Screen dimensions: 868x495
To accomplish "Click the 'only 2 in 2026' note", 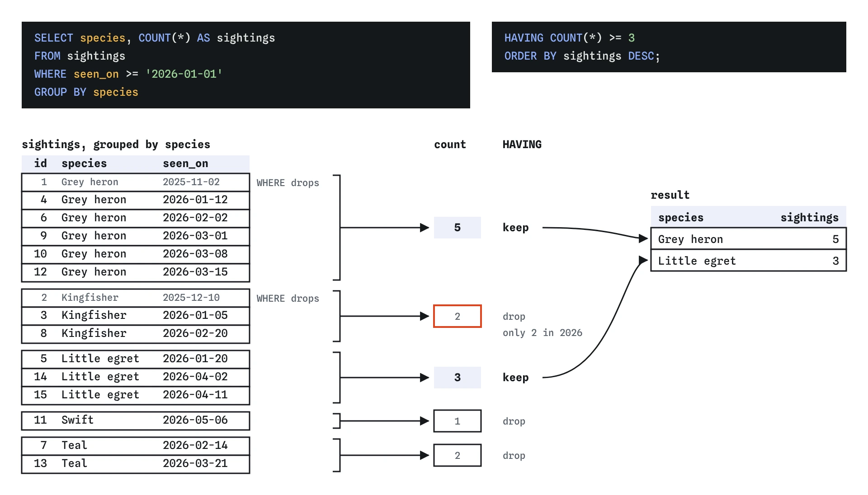I will (x=542, y=333).
